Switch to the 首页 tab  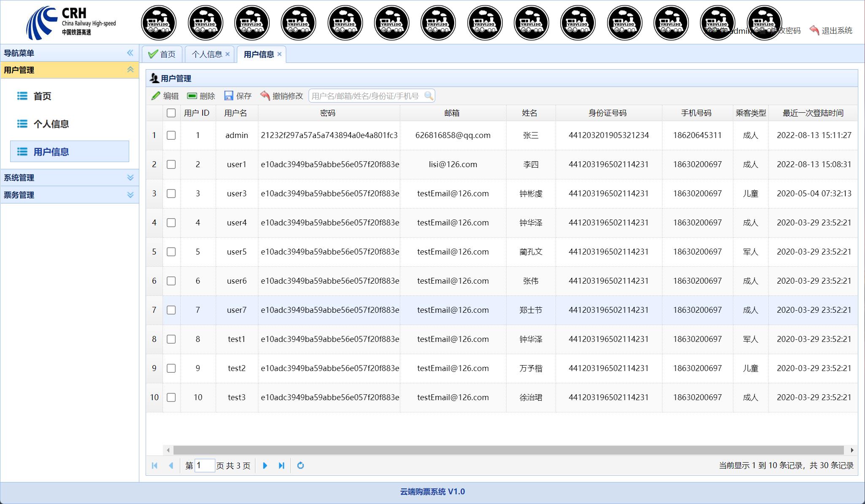click(x=163, y=54)
